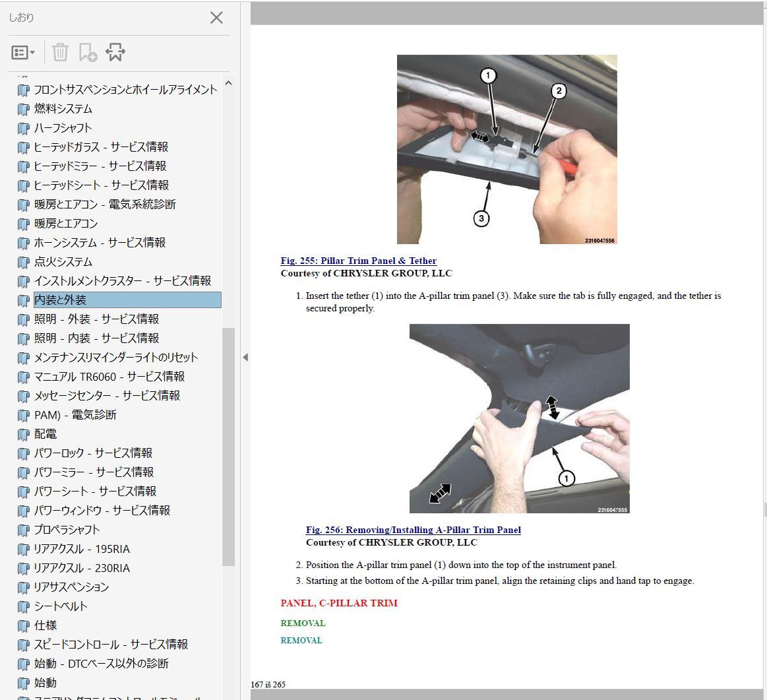Click the add new bookmark icon
The width and height of the screenshot is (767, 700).
pyautogui.click(x=88, y=52)
